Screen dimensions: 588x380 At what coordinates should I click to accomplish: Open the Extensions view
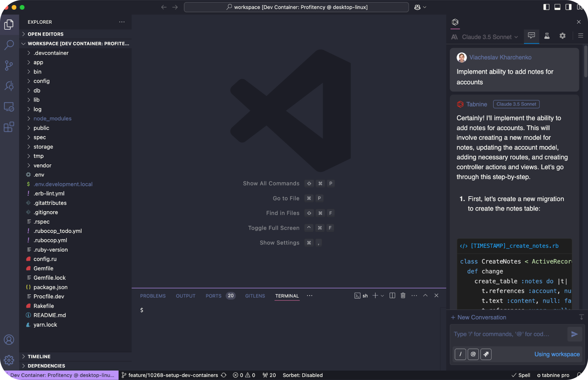[9, 127]
